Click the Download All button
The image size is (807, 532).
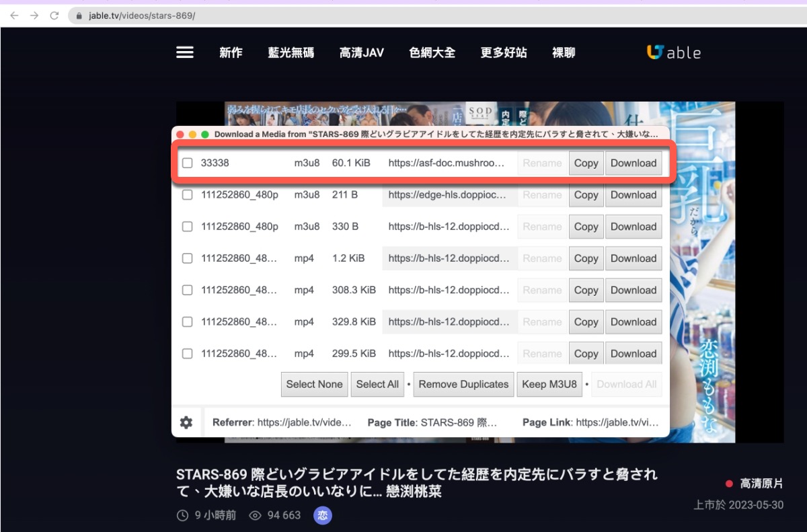(627, 384)
